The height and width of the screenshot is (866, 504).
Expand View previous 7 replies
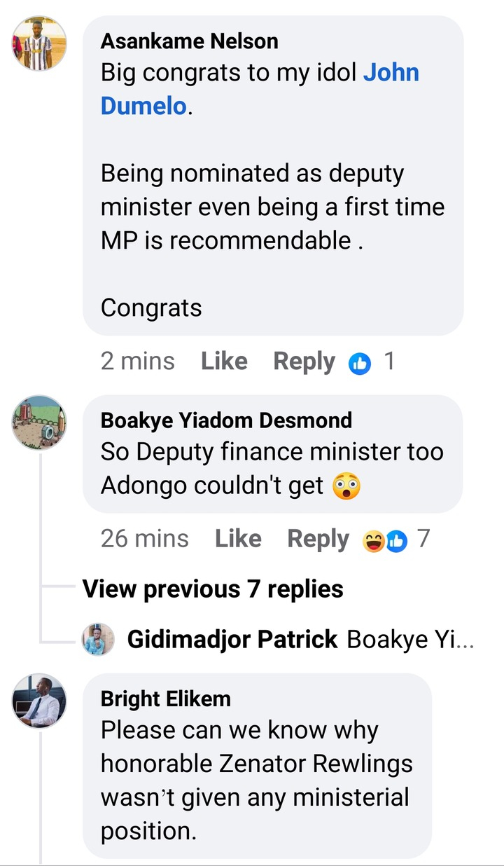tap(213, 589)
